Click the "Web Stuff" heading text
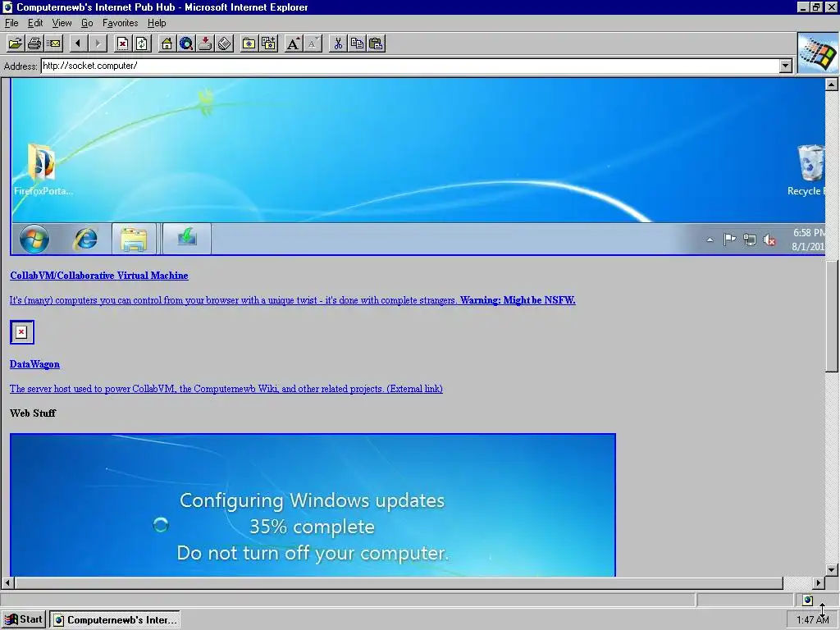The width and height of the screenshot is (840, 630). (33, 413)
